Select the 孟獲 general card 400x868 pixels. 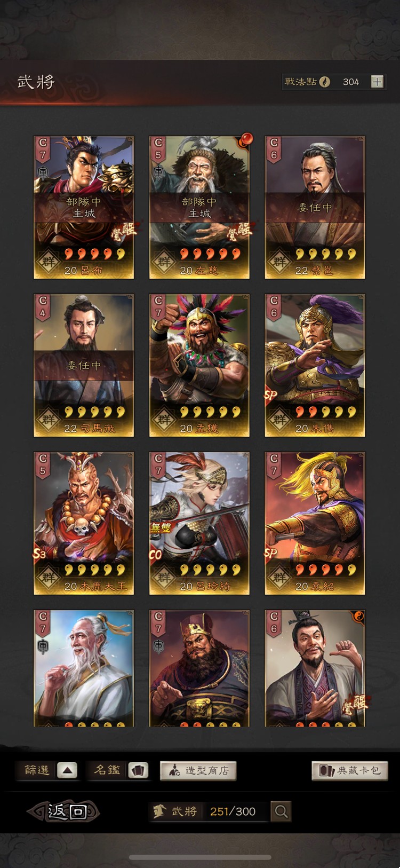[199, 365]
